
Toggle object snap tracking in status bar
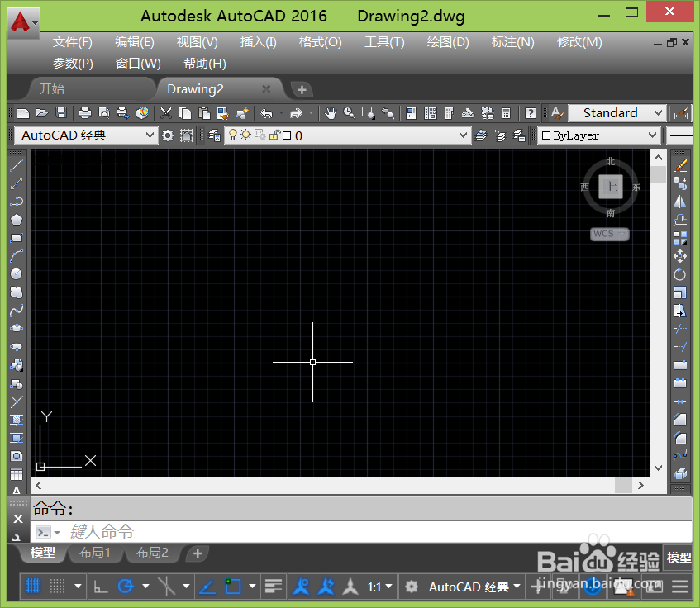click(207, 586)
